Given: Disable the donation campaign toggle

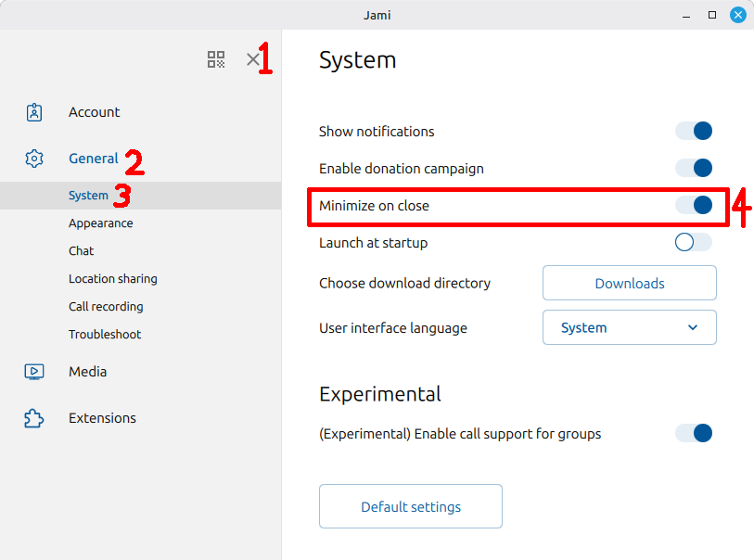Looking at the screenshot, I should 694,169.
